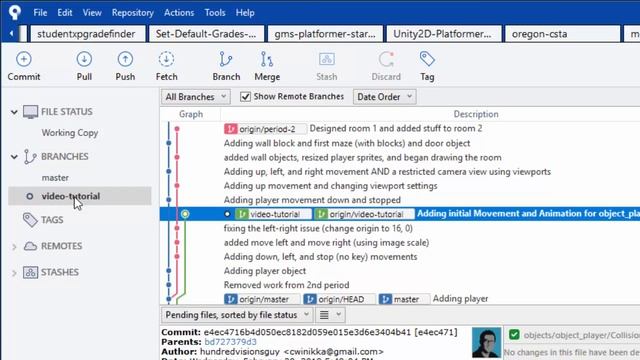
Task: Select Working Copy in sidebar
Action: [70, 133]
